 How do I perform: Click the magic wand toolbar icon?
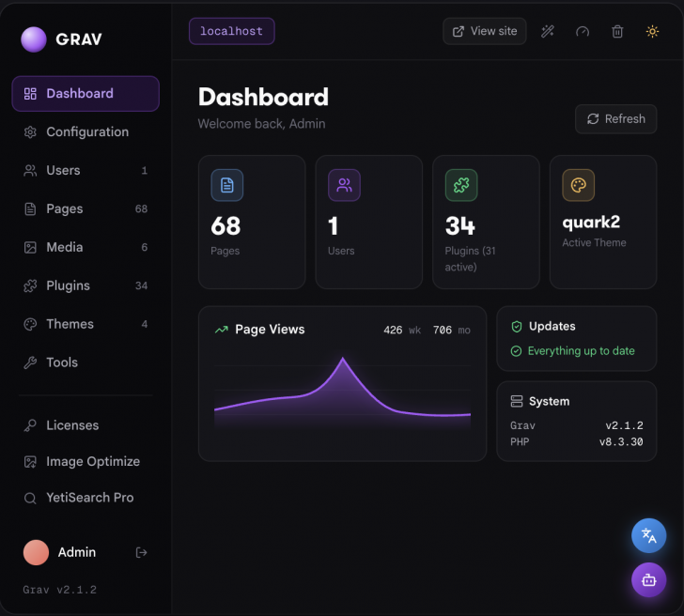point(548,31)
